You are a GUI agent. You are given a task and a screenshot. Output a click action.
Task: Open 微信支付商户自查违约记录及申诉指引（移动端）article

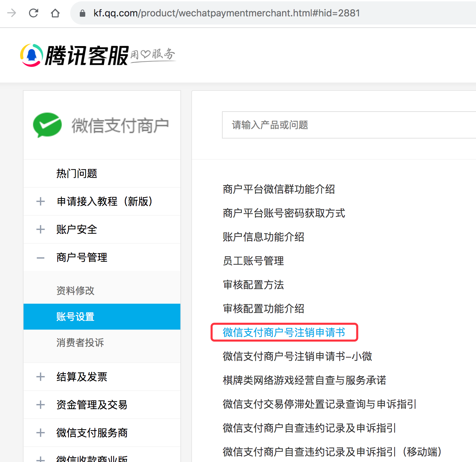click(332, 452)
